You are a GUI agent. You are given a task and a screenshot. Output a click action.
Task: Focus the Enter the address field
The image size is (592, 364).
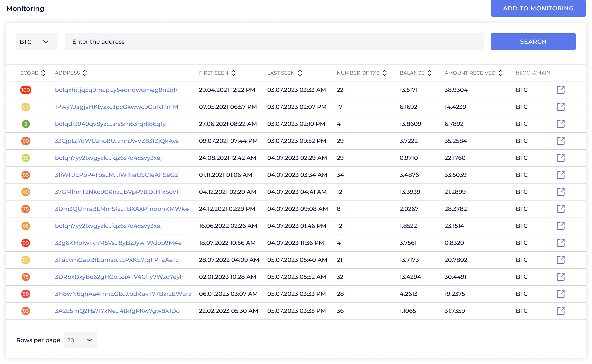pos(274,42)
